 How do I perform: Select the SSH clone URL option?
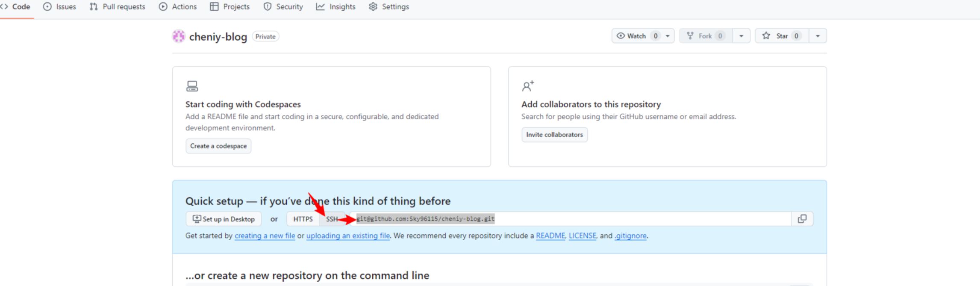click(332, 219)
